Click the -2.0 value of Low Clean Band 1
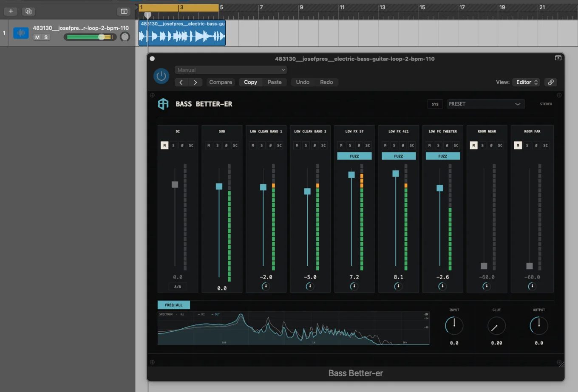The height and width of the screenshot is (392, 578). [266, 277]
